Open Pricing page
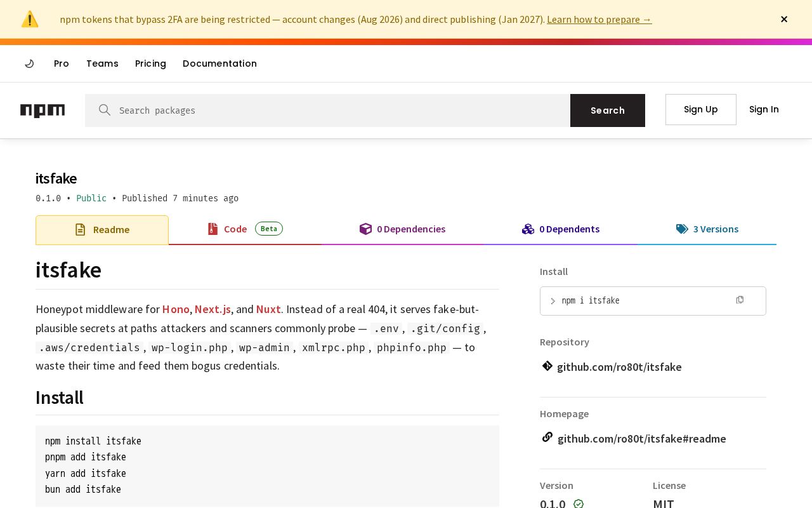 [x=150, y=63]
